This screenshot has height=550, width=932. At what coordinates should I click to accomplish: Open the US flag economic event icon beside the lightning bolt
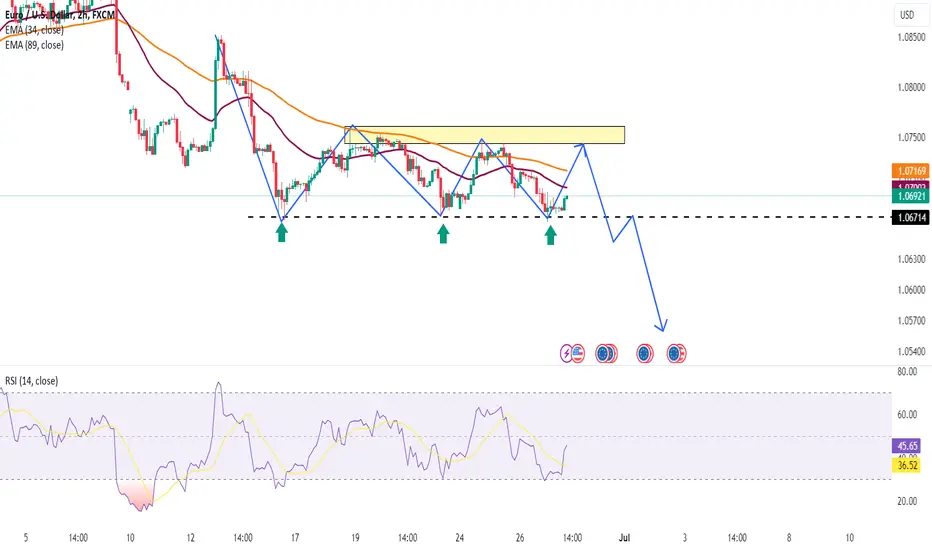tap(578, 354)
